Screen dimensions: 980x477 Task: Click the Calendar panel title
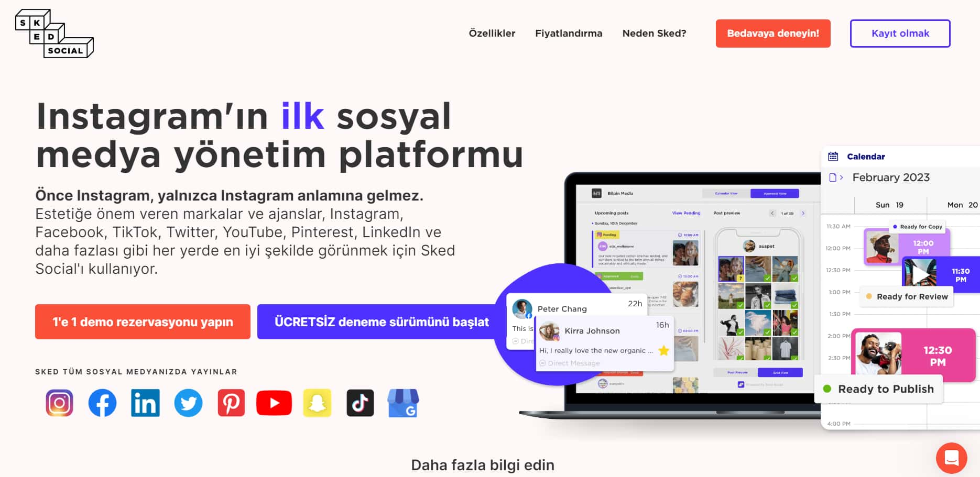click(866, 157)
